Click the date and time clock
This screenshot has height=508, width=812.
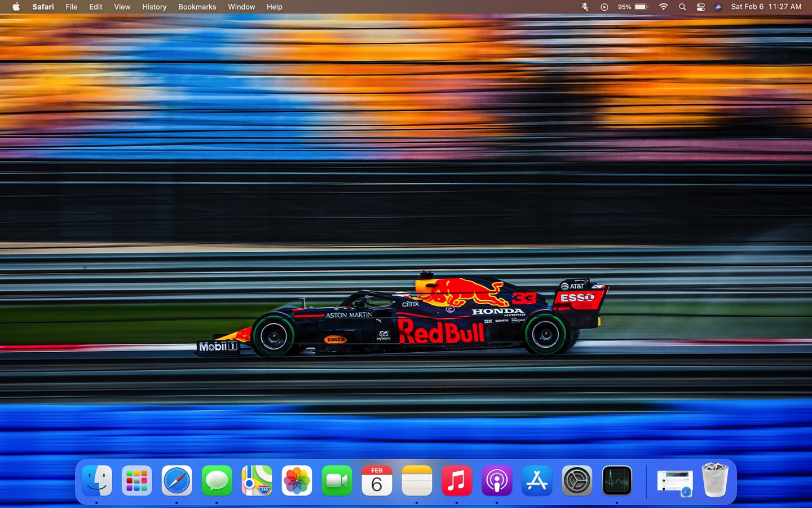pos(766,7)
